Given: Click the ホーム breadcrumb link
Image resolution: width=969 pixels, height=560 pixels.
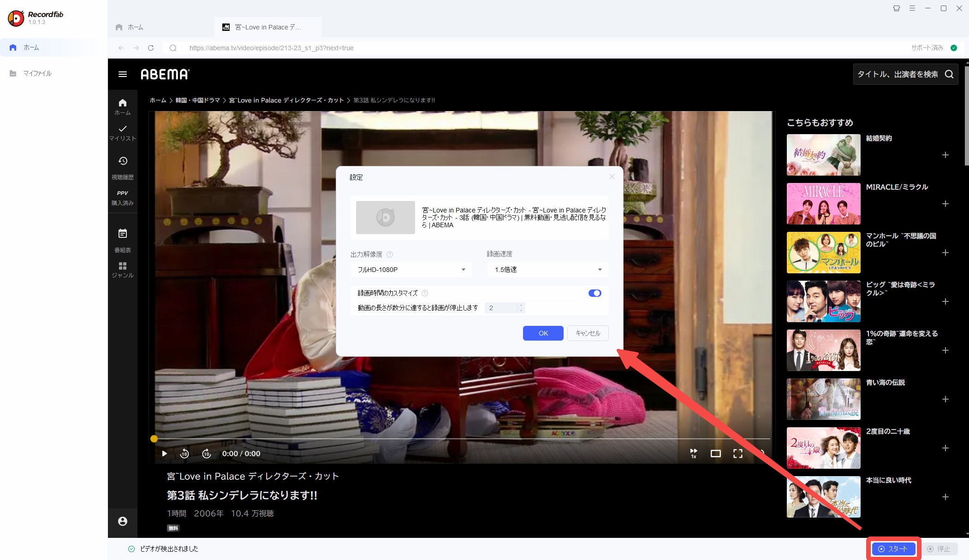Looking at the screenshot, I should coord(158,100).
